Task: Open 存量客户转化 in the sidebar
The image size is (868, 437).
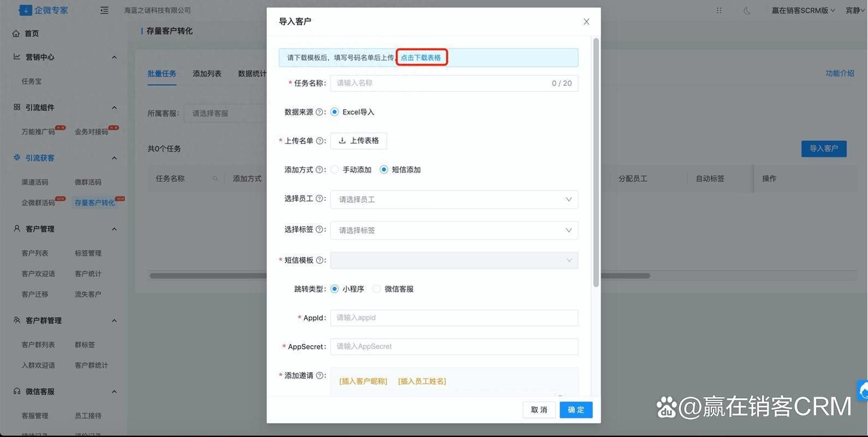Action: pyautogui.click(x=94, y=203)
